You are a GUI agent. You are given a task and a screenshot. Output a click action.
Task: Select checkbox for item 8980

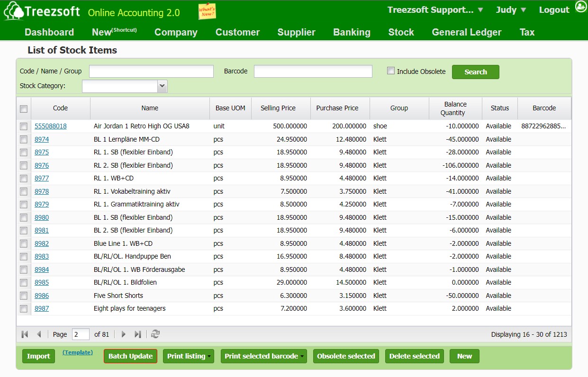[x=24, y=218]
